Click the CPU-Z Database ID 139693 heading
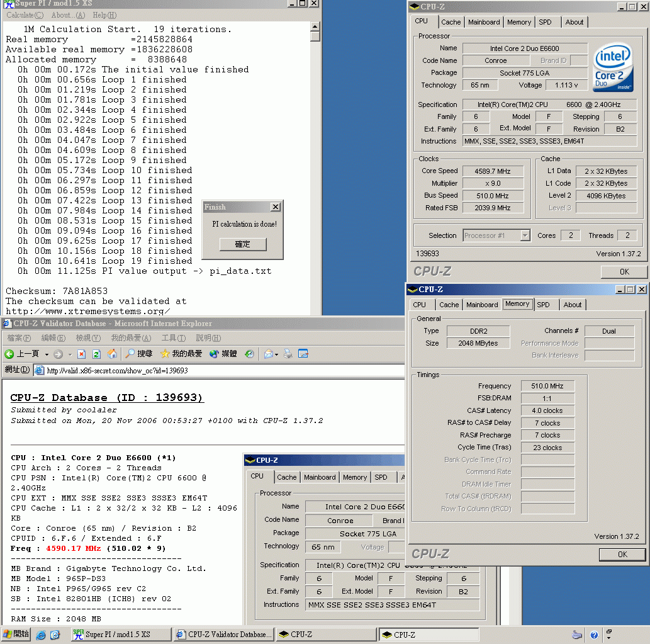Screen dimensions: 650x644 tap(107, 398)
